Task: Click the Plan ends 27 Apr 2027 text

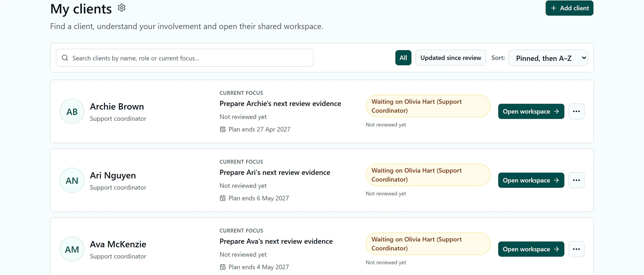Action: tap(259, 129)
